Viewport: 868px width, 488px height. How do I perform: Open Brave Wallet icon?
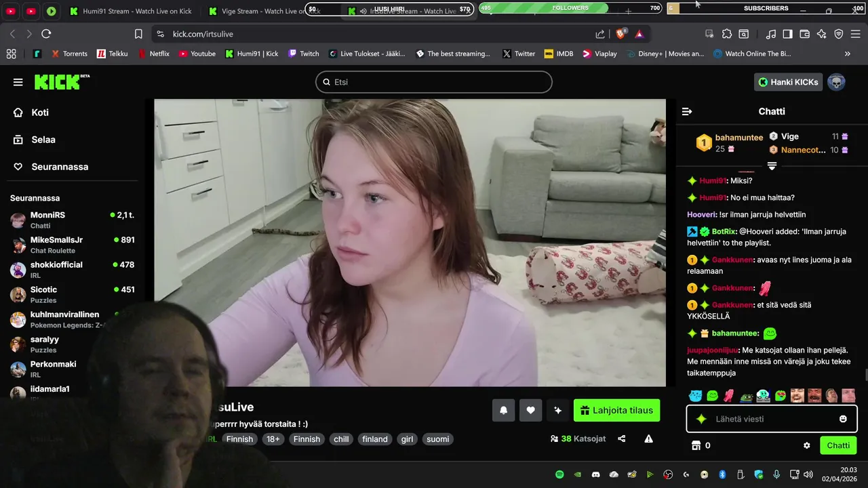[x=805, y=34]
